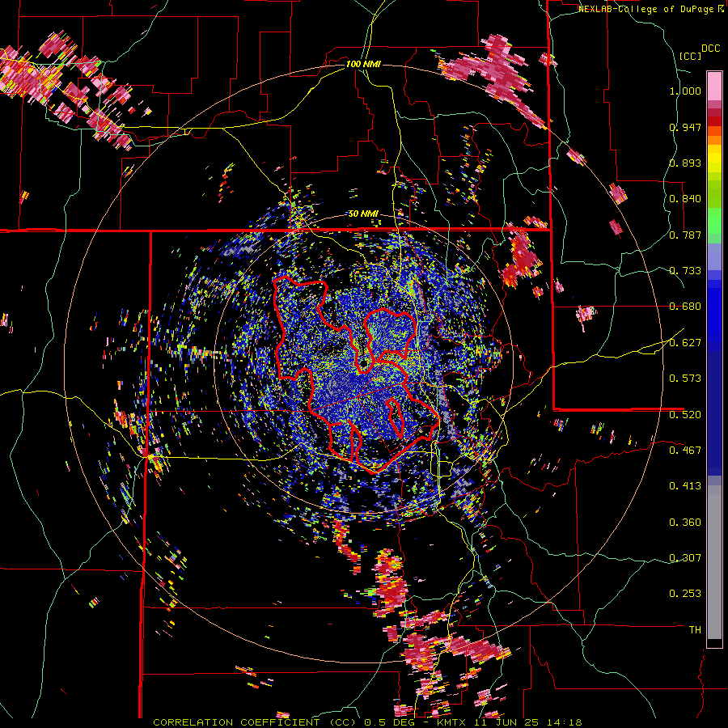
Task: Pick the gray band of the color scale
Action: pos(714,562)
